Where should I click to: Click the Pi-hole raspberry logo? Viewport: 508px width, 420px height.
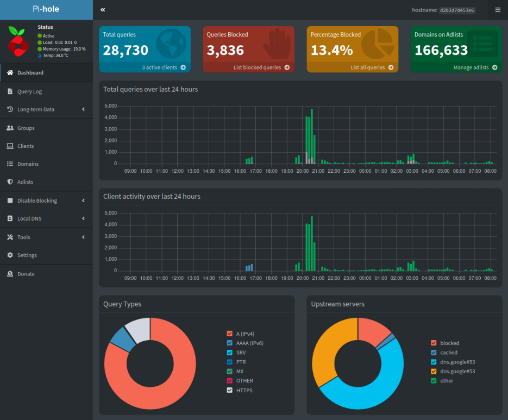click(18, 41)
